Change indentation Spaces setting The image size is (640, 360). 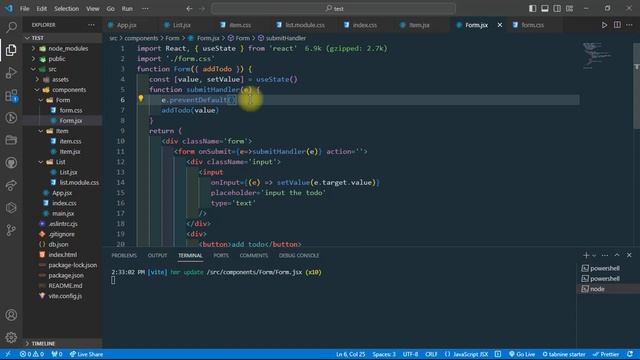(x=384, y=354)
